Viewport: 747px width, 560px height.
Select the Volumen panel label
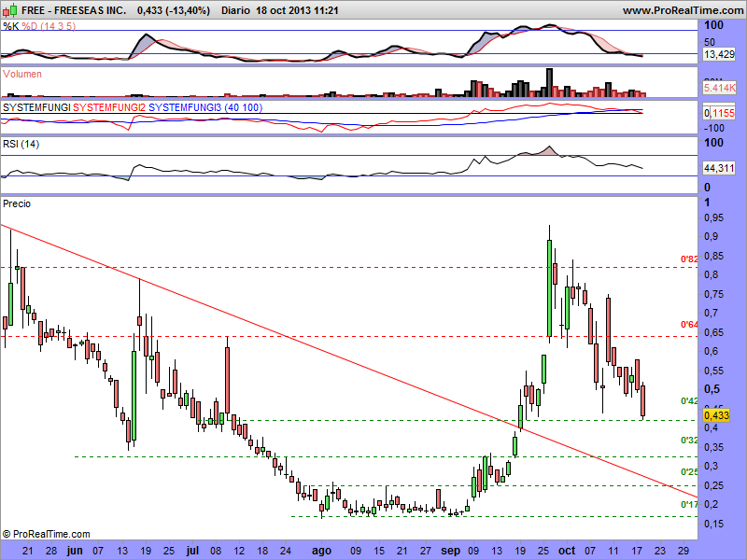click(x=21, y=74)
